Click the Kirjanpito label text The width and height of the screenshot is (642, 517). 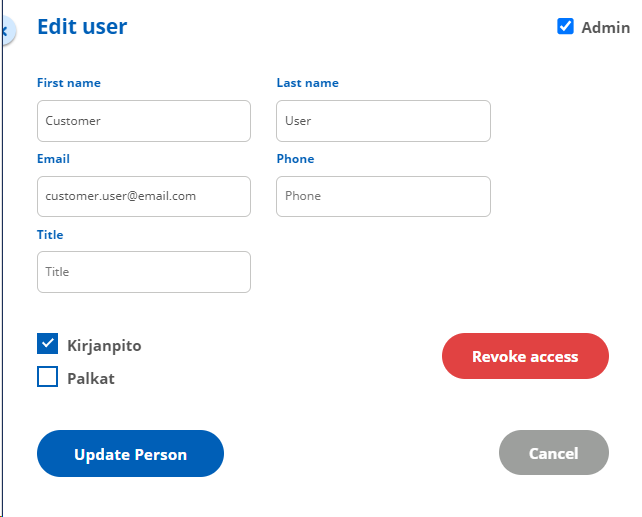coord(104,346)
